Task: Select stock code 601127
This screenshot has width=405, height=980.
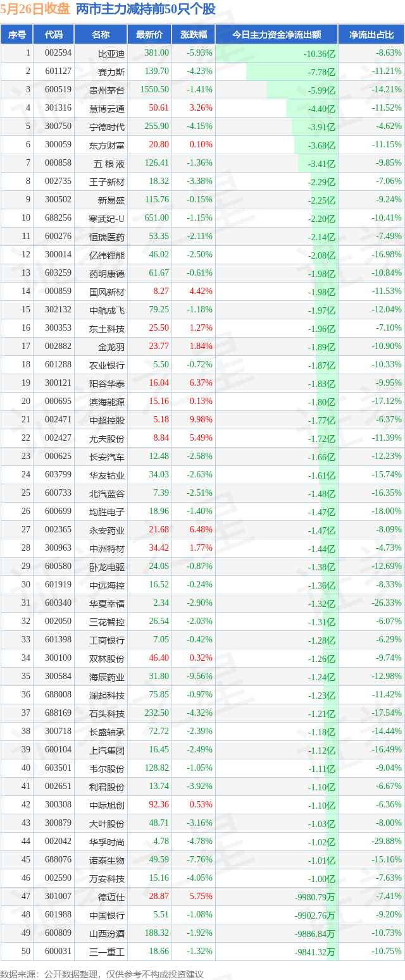Action: tap(58, 71)
